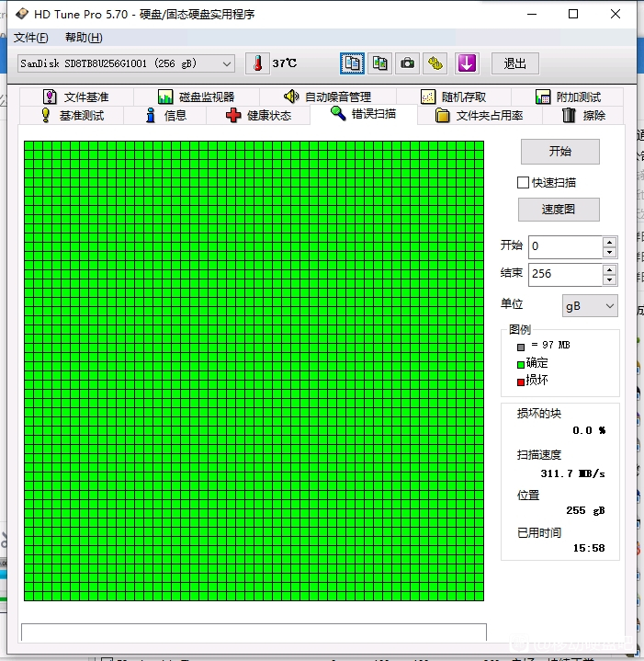This screenshot has height=661, width=644.
Task: Click the gray 97 MB legend square
Action: coord(521,348)
